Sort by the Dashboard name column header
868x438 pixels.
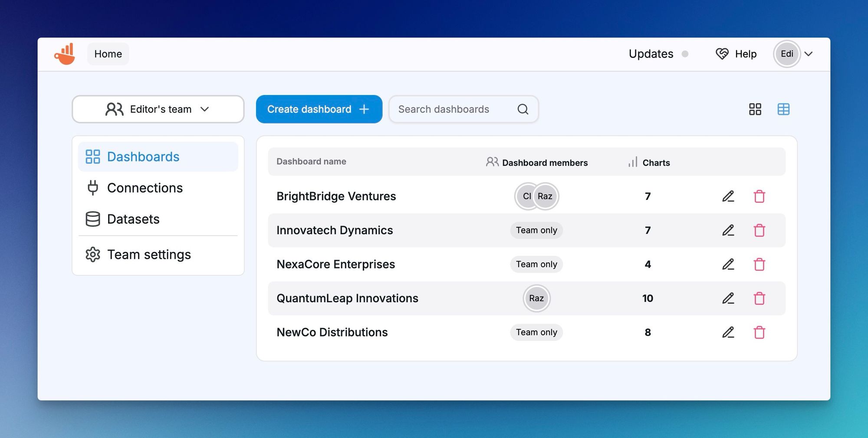(x=311, y=161)
